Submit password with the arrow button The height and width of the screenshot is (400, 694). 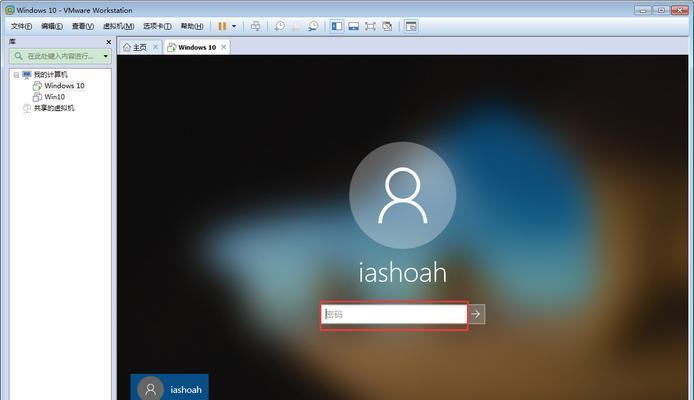[x=476, y=314]
